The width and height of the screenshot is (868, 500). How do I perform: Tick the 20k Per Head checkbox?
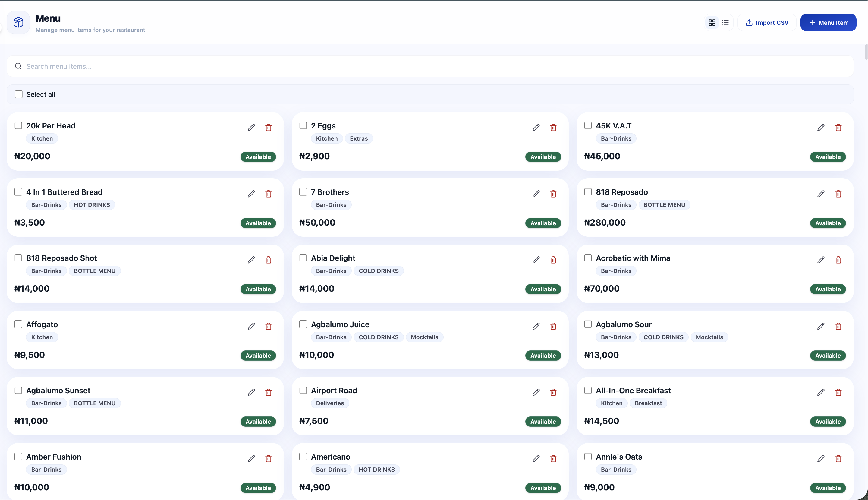[x=18, y=125]
